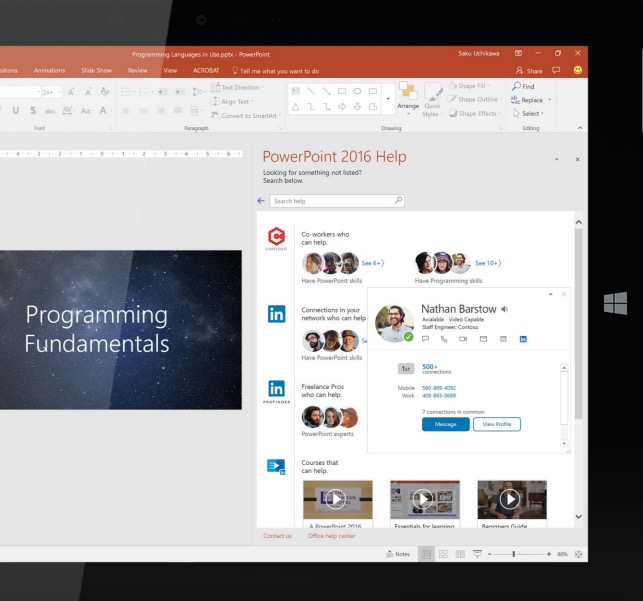
Task: Open the Slide Show tab
Action: [x=96, y=71]
